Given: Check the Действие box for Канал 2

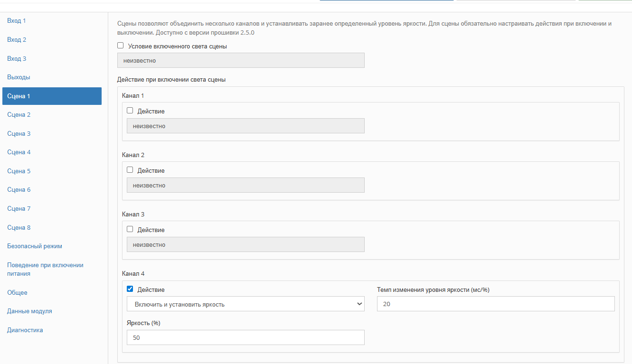Looking at the screenshot, I should (x=130, y=170).
